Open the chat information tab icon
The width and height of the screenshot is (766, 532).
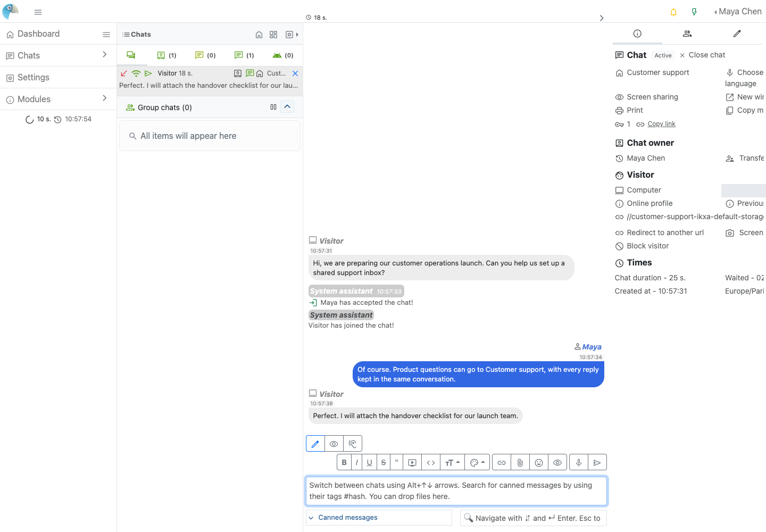pyautogui.click(x=637, y=34)
